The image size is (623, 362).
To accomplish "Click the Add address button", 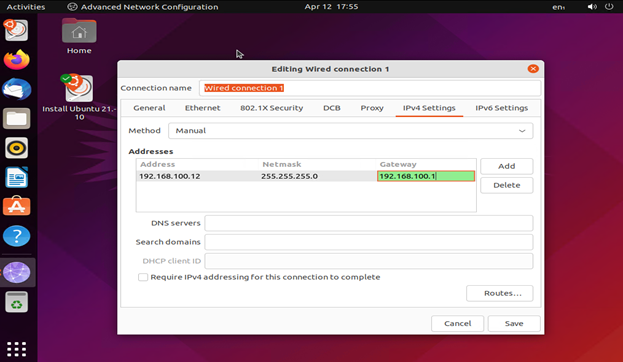I will coord(507,166).
